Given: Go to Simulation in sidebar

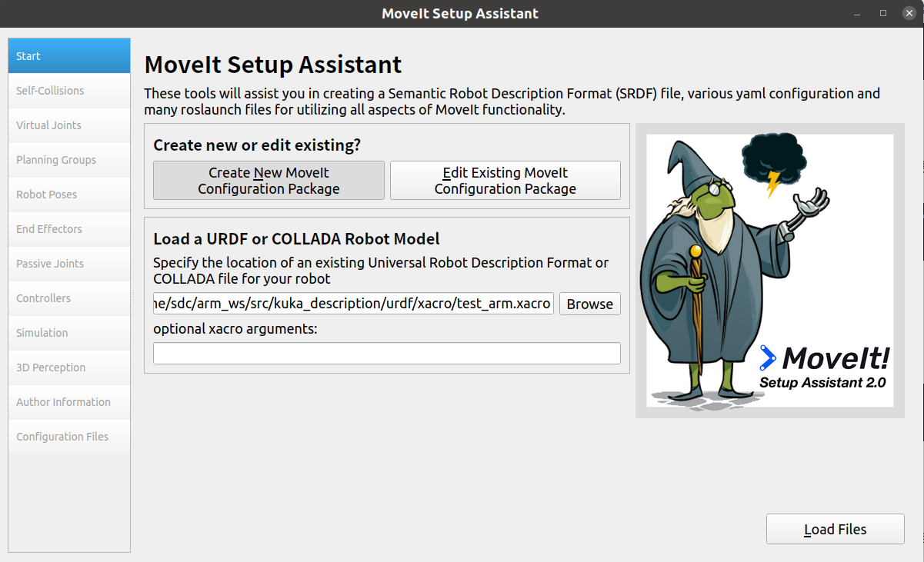Looking at the screenshot, I should (69, 333).
